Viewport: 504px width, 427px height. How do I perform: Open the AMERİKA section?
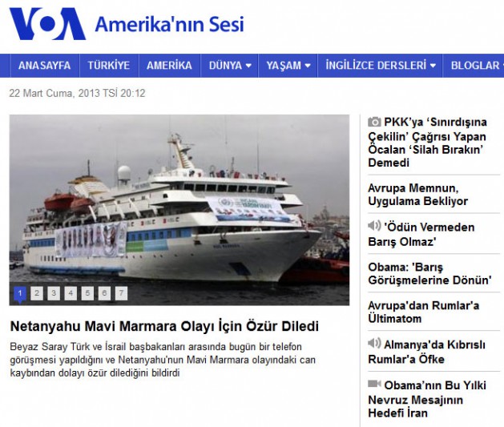pos(169,66)
